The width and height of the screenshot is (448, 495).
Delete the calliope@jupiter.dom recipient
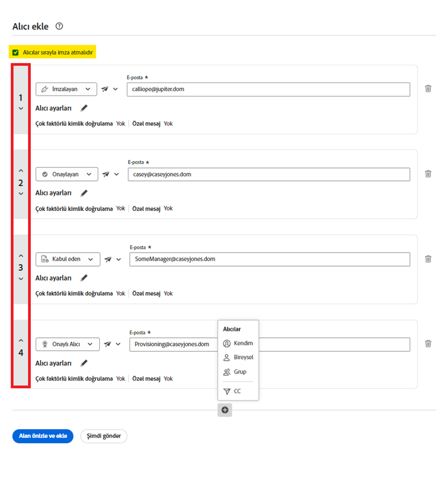pos(428,89)
